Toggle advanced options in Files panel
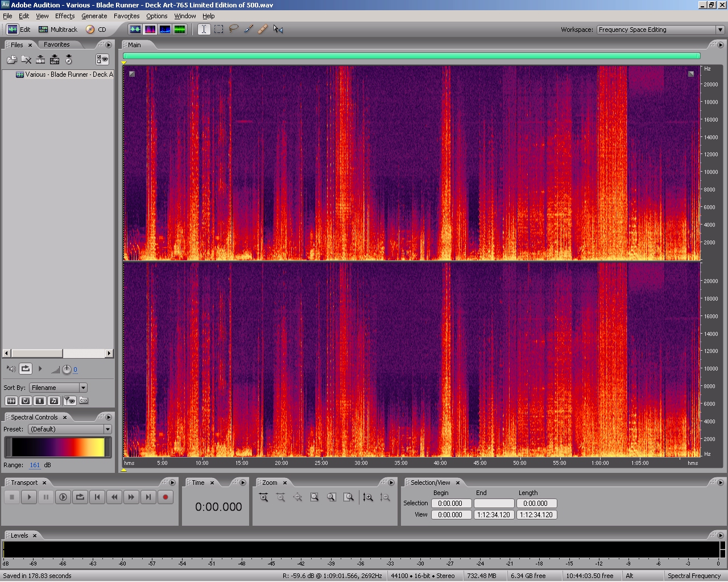Screen dimensions: 728x582 (102, 59)
